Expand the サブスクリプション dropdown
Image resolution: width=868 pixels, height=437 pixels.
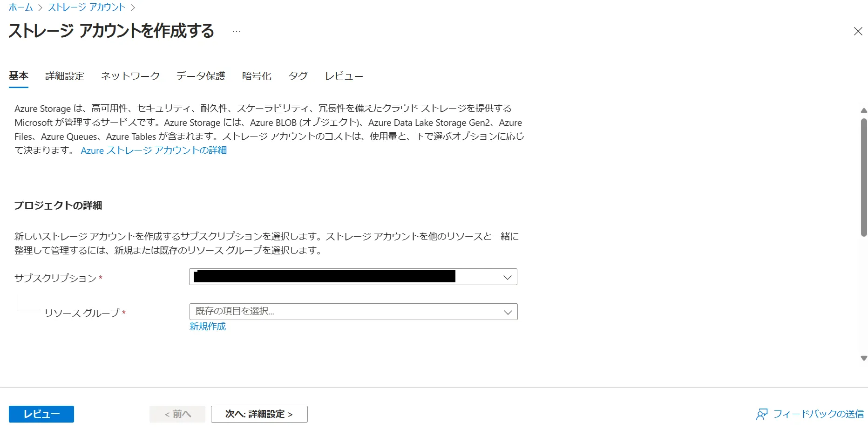click(x=353, y=277)
